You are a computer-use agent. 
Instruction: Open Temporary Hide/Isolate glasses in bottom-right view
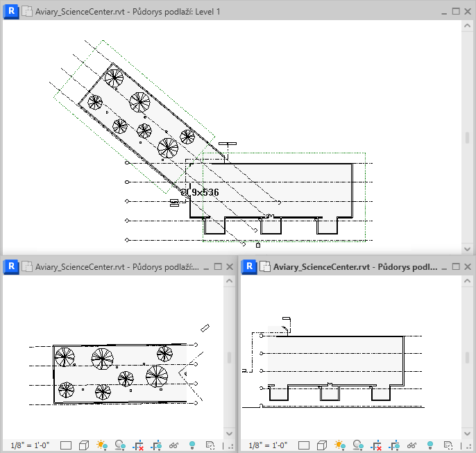[x=412, y=445]
